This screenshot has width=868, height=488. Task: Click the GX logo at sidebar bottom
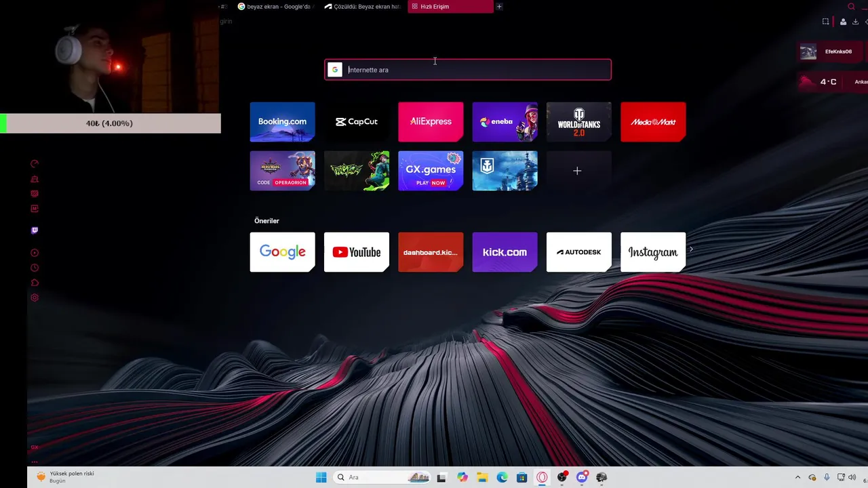pyautogui.click(x=35, y=447)
